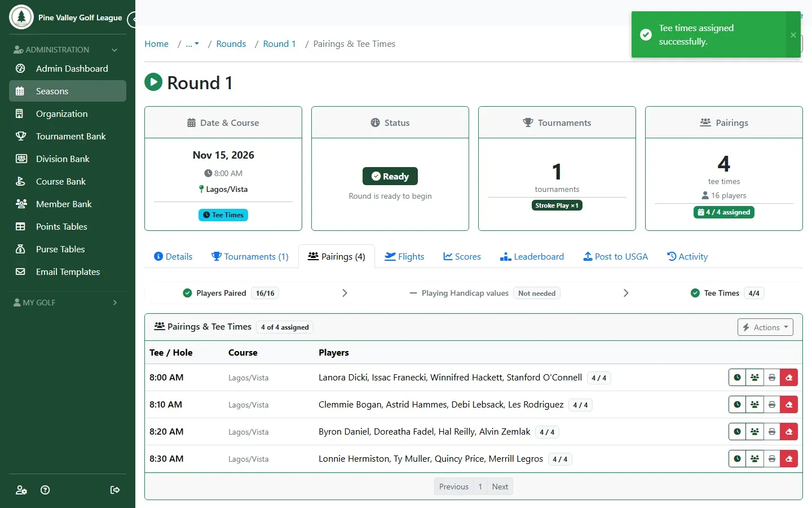The width and height of the screenshot is (812, 508).
Task: Open the clock button on the 8:30 AM row
Action: coord(737,459)
